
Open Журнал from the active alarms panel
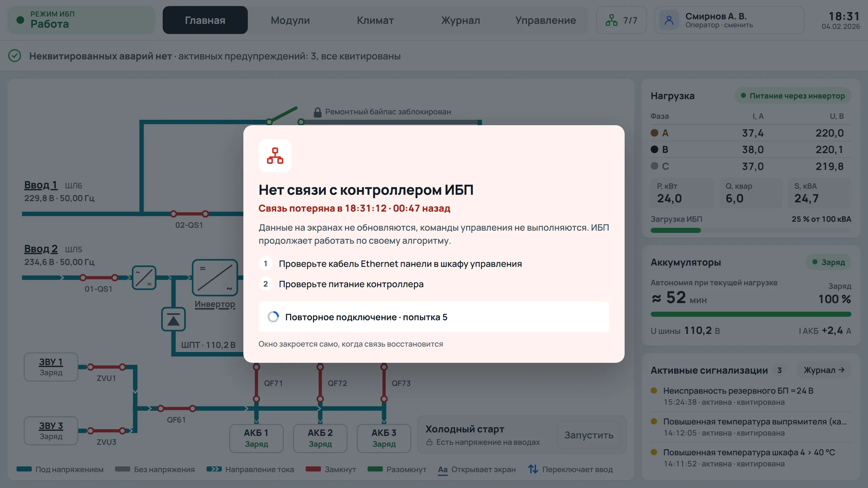[x=824, y=370]
